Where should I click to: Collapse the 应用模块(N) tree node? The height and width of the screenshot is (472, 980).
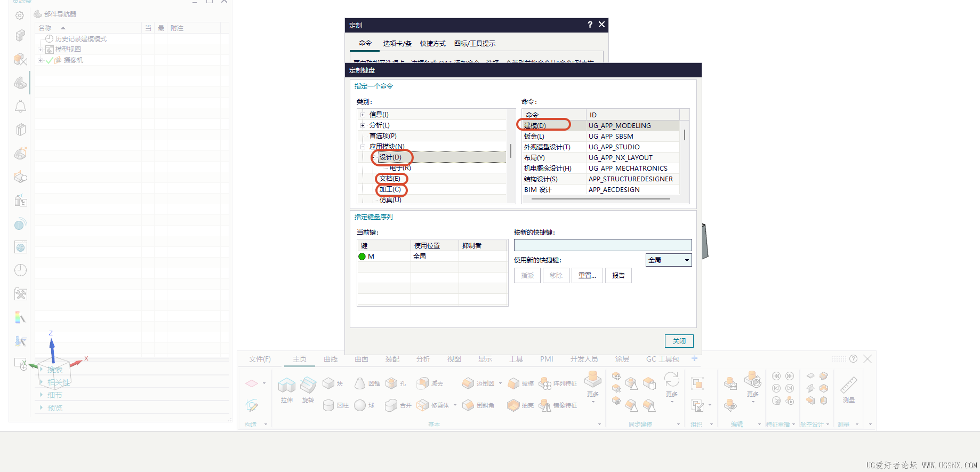[x=363, y=147]
